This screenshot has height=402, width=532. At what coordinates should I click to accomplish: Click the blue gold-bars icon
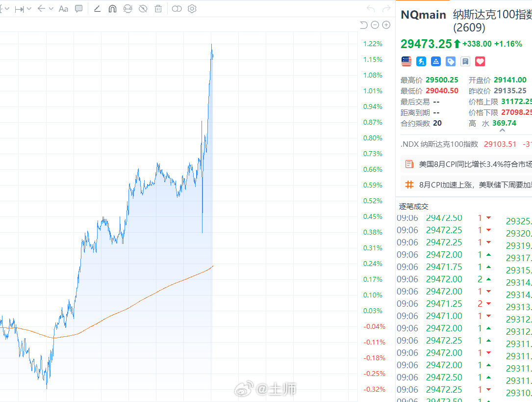click(435, 61)
